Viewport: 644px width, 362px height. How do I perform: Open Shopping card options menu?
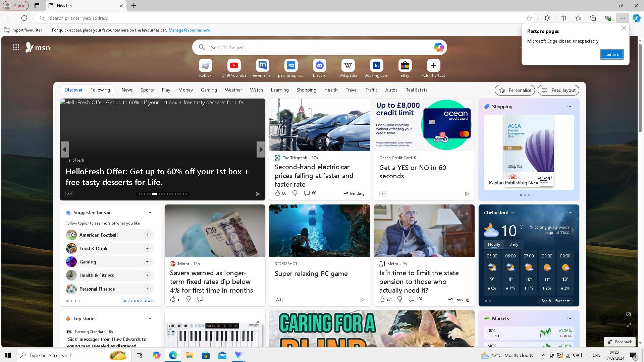(x=569, y=107)
